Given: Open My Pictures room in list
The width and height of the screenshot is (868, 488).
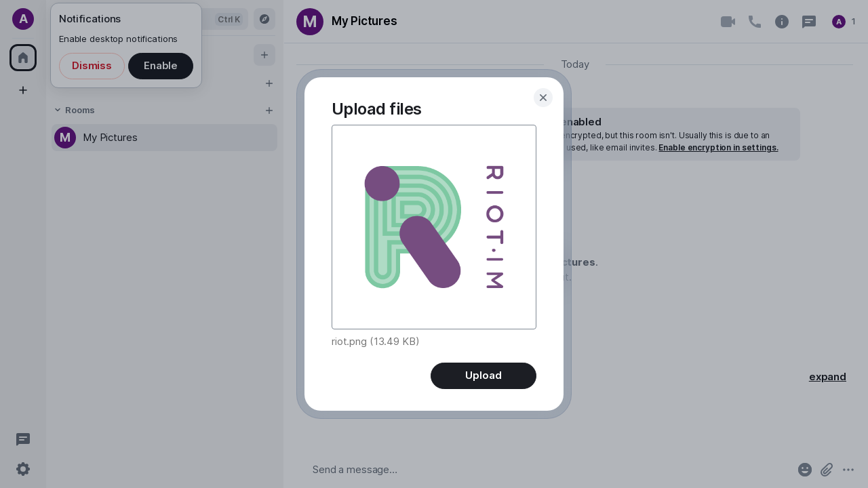Looking at the screenshot, I should click(x=164, y=138).
